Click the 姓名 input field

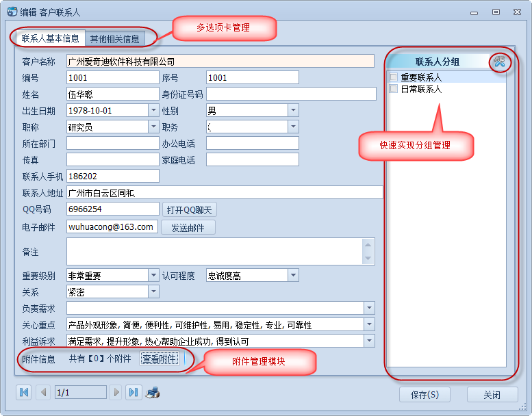coord(113,94)
